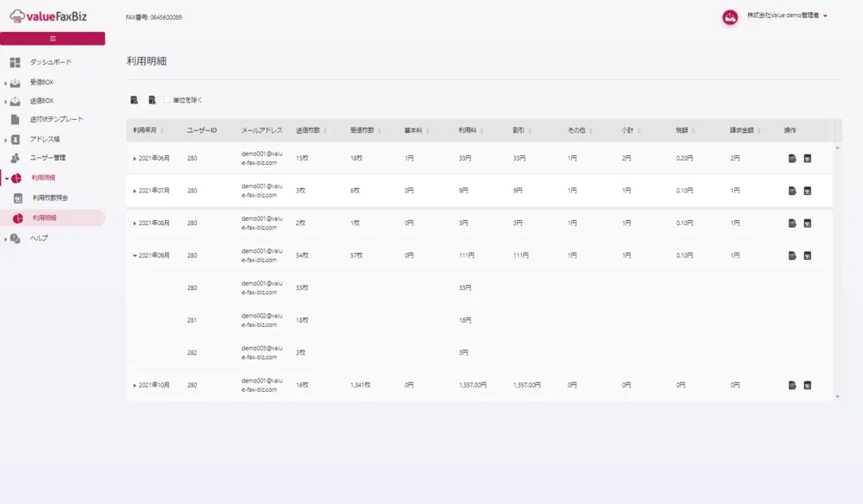This screenshot has height=504, width=863.
Task: Click the document icon for 2021年08月 row
Action: (x=792, y=224)
